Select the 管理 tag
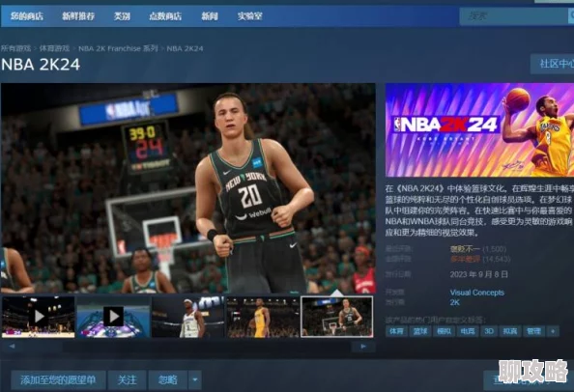Screen dimensions: 574x392 [533, 331]
